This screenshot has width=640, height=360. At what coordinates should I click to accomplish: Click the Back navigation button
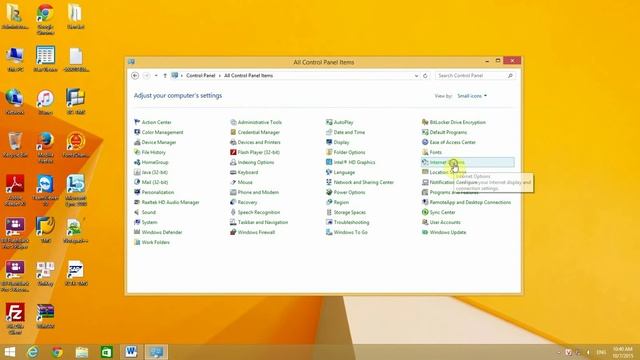(135, 76)
